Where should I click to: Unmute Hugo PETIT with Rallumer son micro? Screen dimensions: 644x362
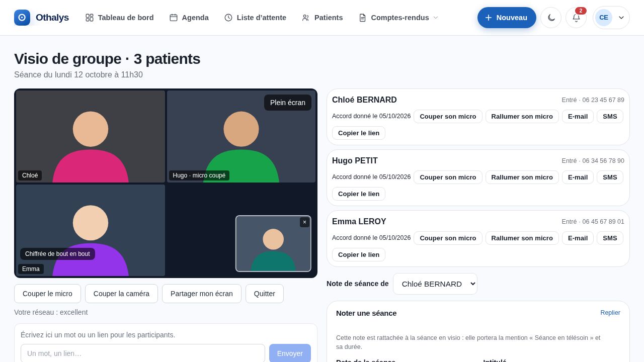point(522,177)
